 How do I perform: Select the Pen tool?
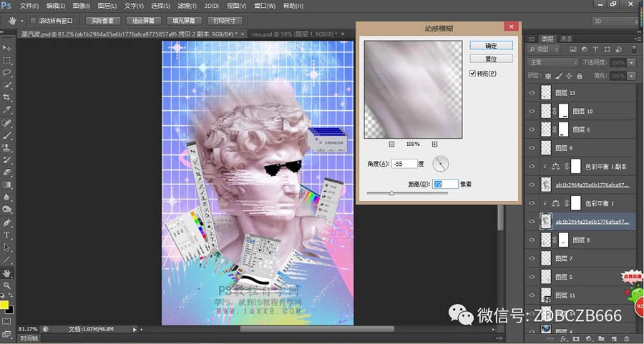[x=6, y=222]
